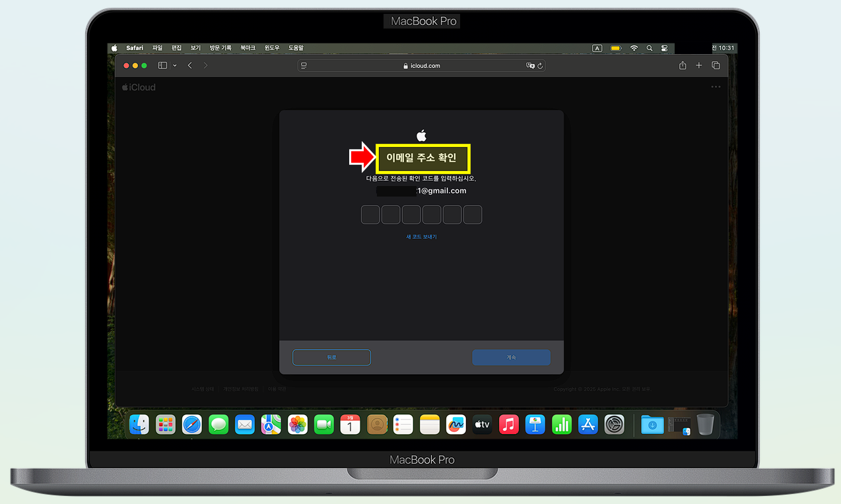Screen dimensions: 841x504
Task: Click the first verification code box
Action: click(370, 214)
